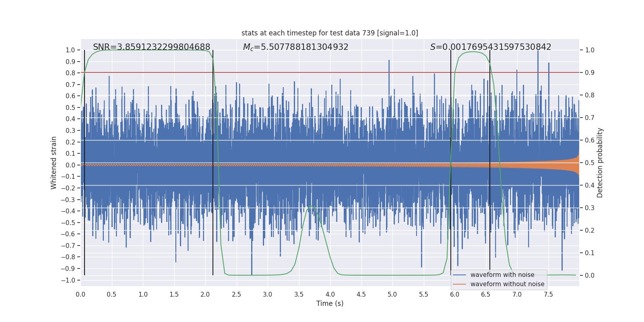Click the black vertical marker near 6.55 seconds

(490, 163)
